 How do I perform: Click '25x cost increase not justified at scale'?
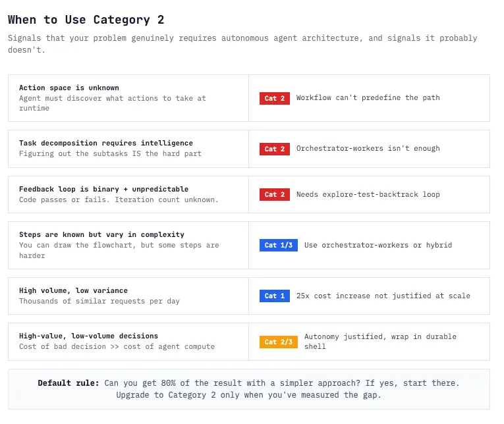[383, 296]
